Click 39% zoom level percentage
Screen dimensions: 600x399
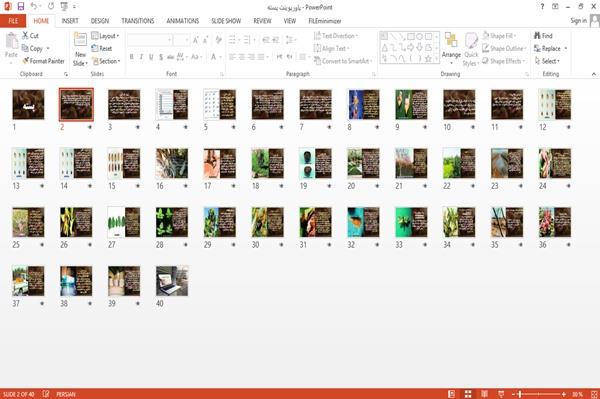[577, 394]
